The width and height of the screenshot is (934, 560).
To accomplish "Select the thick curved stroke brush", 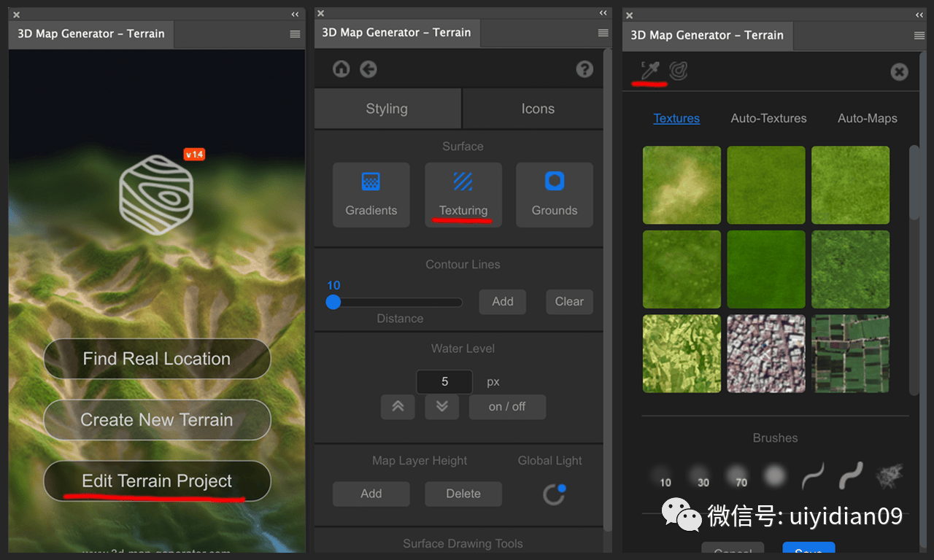I will 851,476.
